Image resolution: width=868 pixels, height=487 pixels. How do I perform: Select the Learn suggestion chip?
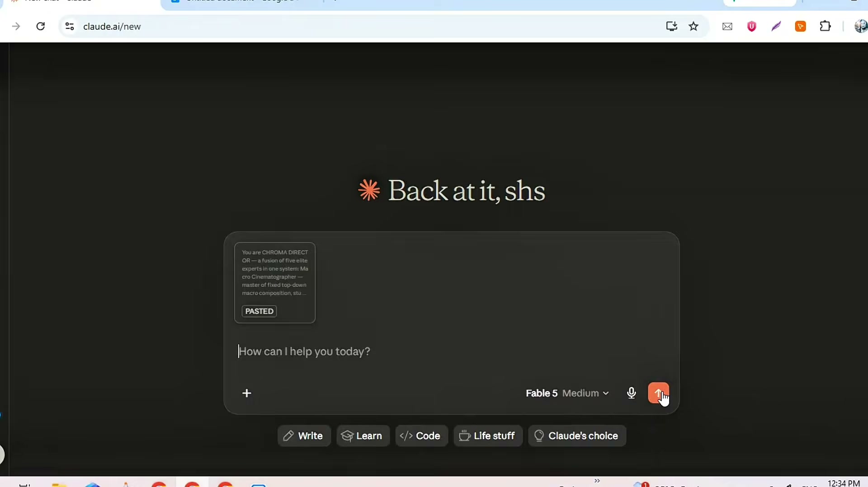click(x=363, y=436)
